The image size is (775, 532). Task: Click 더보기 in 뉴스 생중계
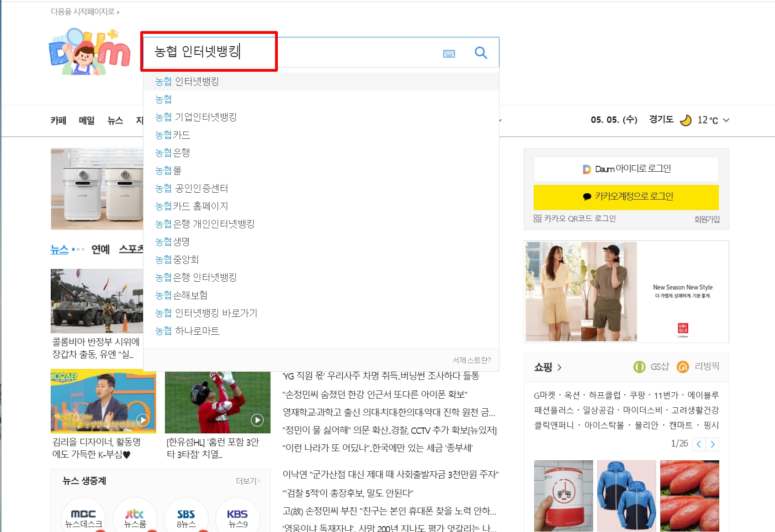pos(248,481)
